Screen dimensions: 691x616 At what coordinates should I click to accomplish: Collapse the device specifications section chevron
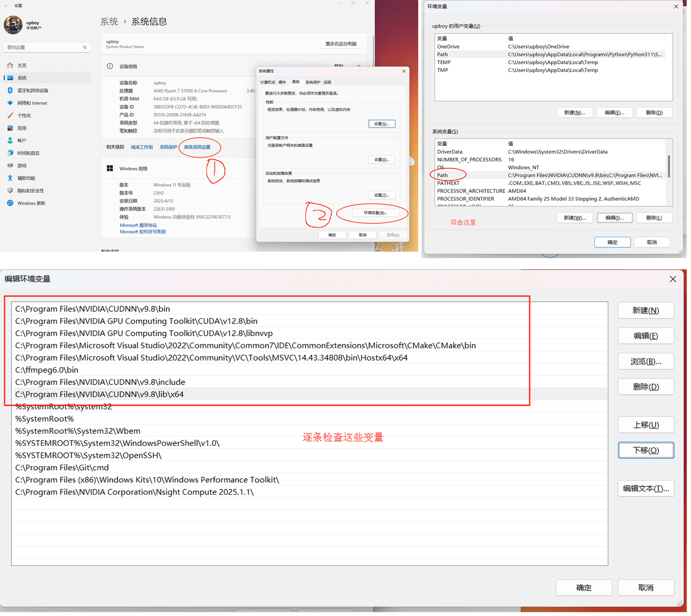(359, 66)
